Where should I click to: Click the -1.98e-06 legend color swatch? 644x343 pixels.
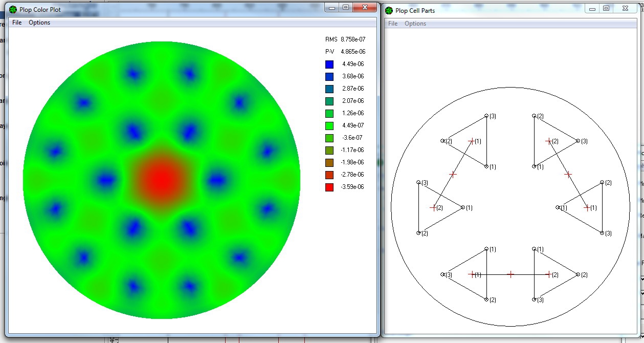pos(329,162)
